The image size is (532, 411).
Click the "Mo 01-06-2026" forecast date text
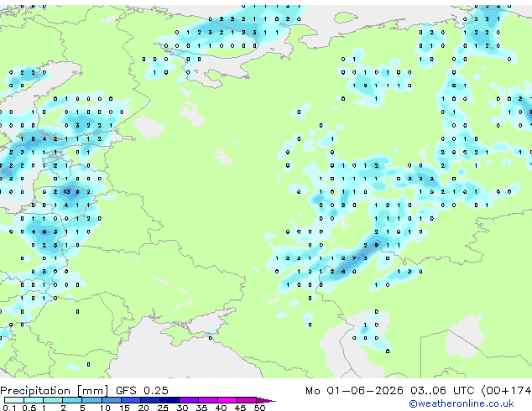(354, 391)
